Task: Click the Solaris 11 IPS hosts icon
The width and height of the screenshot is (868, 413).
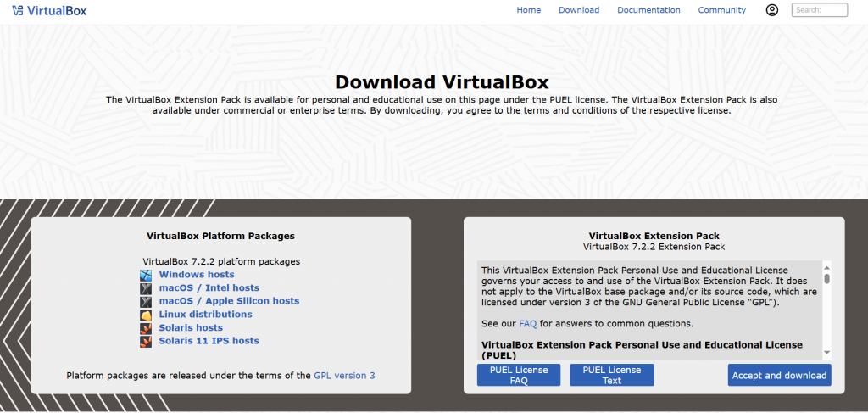Action: pos(146,341)
